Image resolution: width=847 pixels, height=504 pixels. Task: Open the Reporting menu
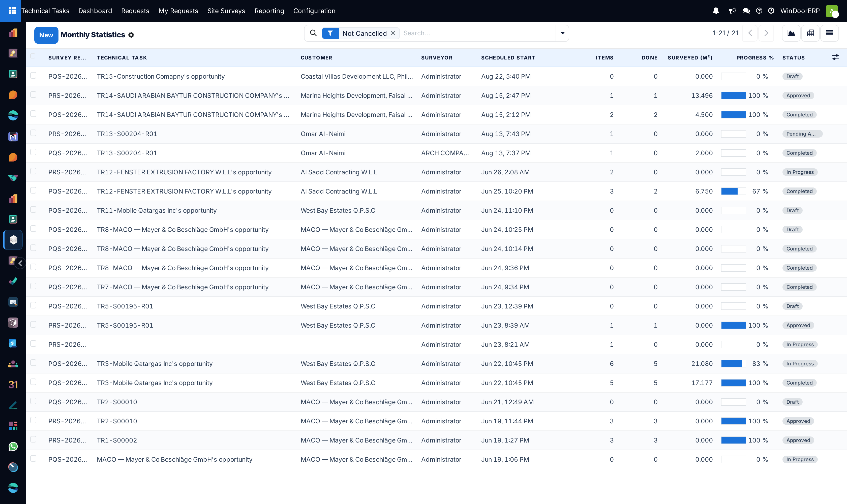click(x=269, y=11)
